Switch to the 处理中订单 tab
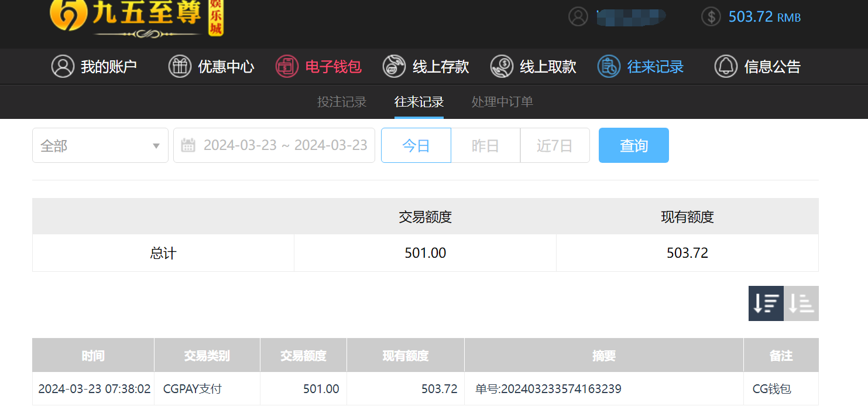This screenshot has height=413, width=868. pyautogui.click(x=502, y=102)
